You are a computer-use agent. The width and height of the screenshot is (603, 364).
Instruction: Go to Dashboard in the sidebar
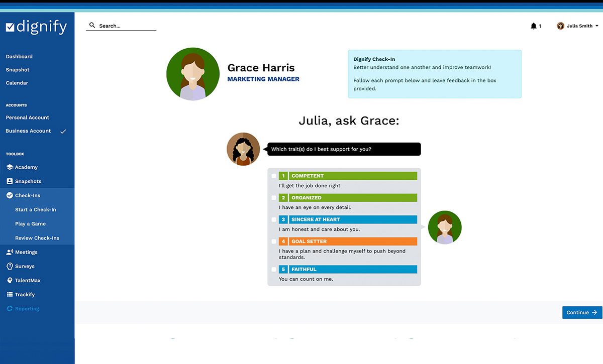pyautogui.click(x=19, y=57)
